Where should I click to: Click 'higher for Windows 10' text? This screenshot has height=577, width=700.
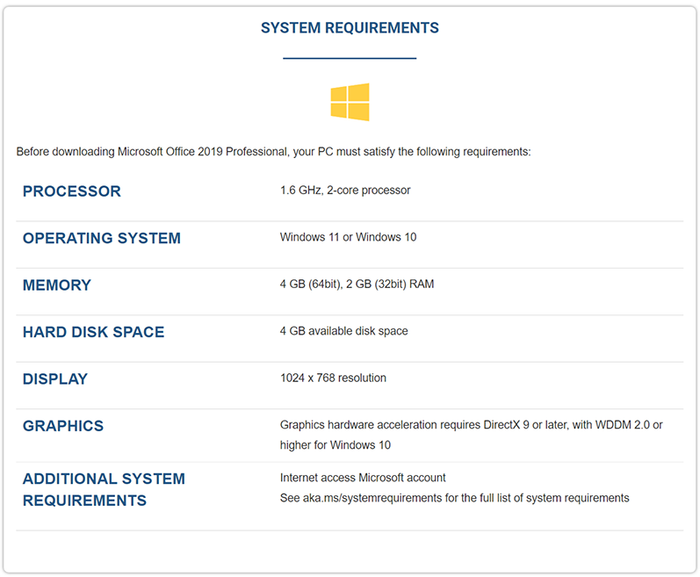335,445
